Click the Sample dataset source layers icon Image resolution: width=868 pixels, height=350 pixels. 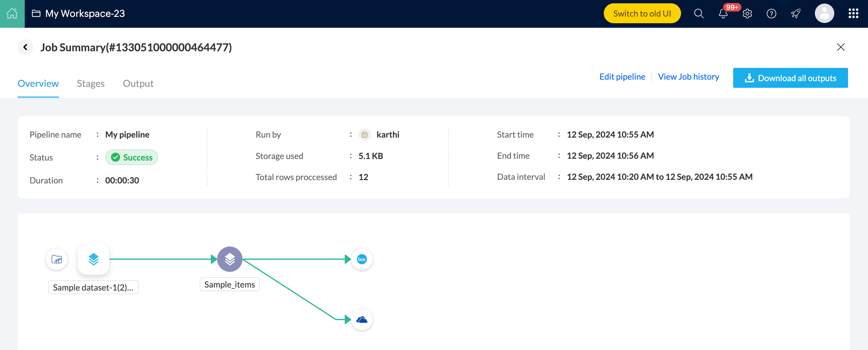(93, 259)
